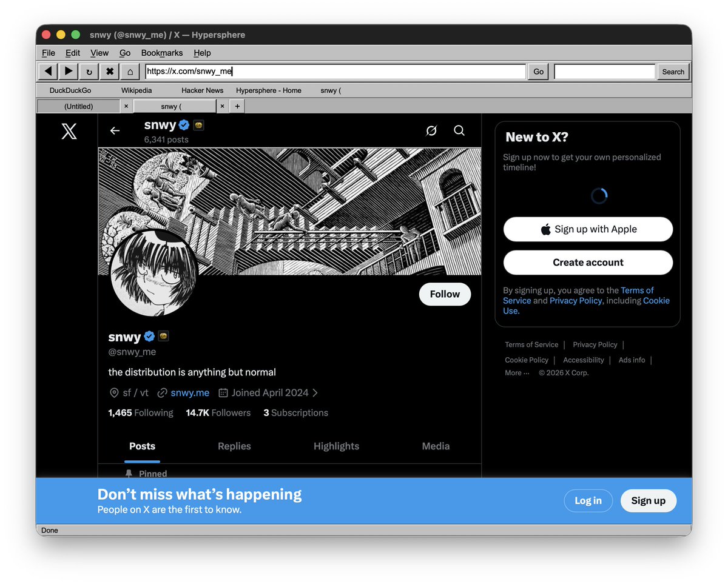Click the affiliate badge beside the header name
The image size is (728, 584).
(x=198, y=125)
